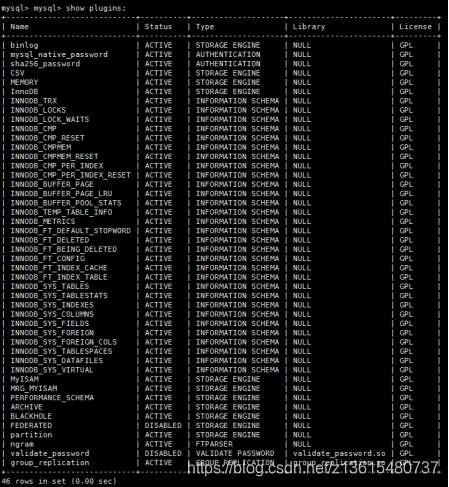The height and width of the screenshot is (487, 449).
Task: Click the MEMORY plugin name
Action: click(24, 82)
